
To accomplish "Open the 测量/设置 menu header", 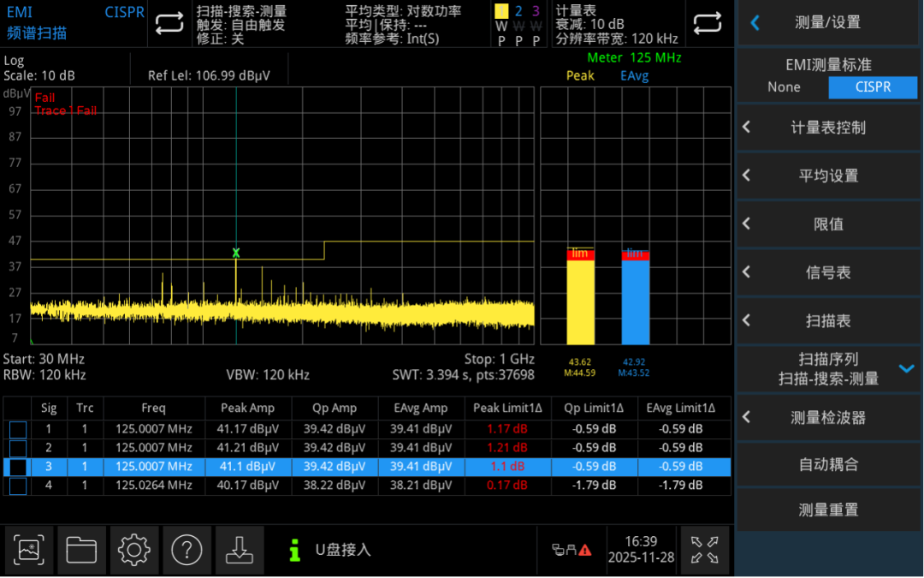I will pos(828,23).
